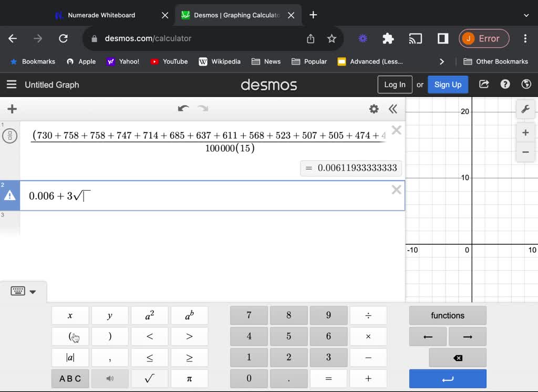The image size is (538, 392).
Task: Click the profile Error button
Action: (x=484, y=38)
